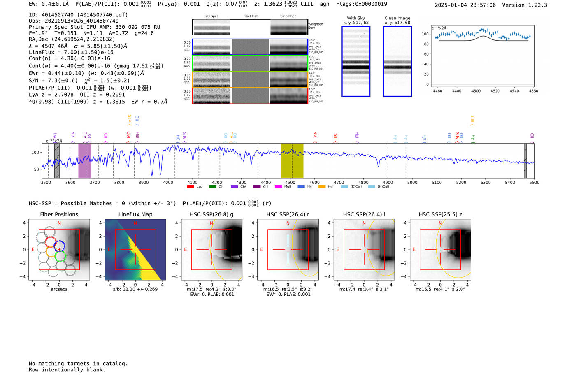Click the EWr = 0.44(±0.10) line
The height and width of the screenshot is (392, 576).
click(x=86, y=73)
